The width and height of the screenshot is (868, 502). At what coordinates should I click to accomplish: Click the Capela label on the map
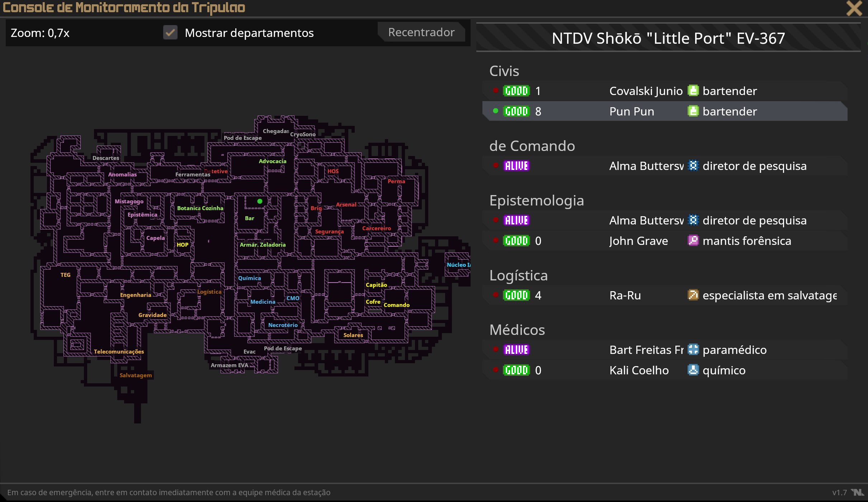coord(155,238)
